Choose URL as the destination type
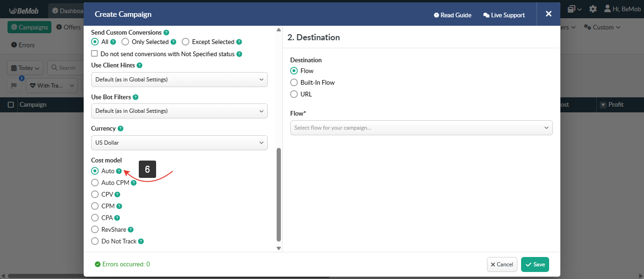The width and height of the screenshot is (644, 279). (294, 94)
